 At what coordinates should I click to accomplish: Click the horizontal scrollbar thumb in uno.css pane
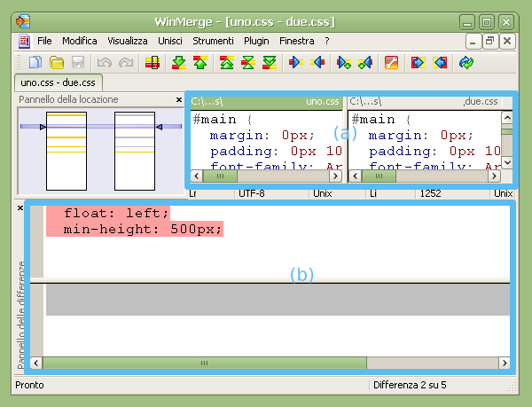(x=220, y=176)
